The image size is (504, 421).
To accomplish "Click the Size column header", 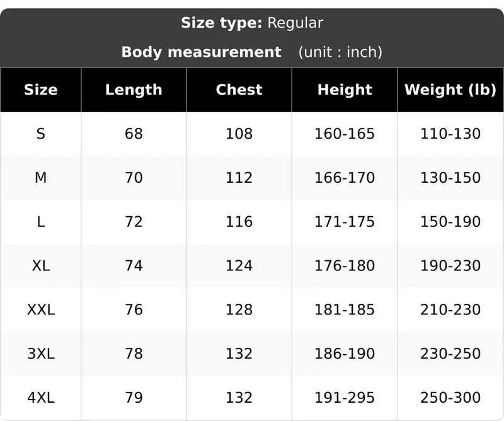I will click(x=41, y=89).
